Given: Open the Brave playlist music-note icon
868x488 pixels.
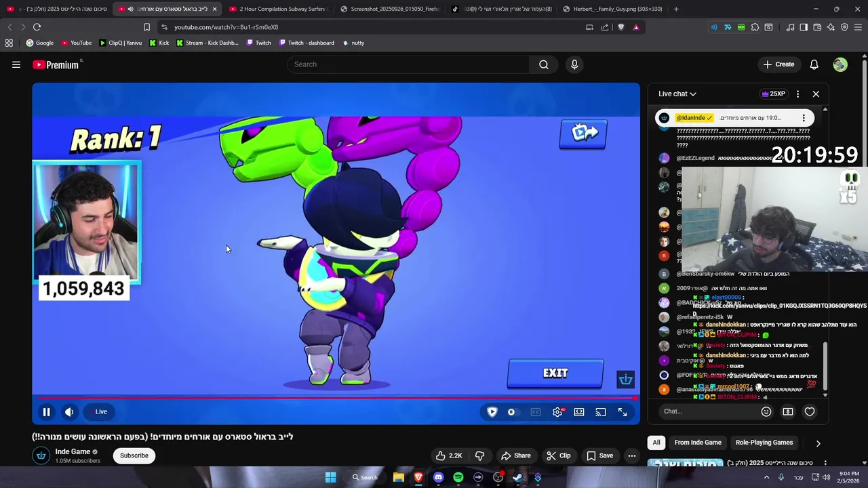Looking at the screenshot, I should pos(790,27).
